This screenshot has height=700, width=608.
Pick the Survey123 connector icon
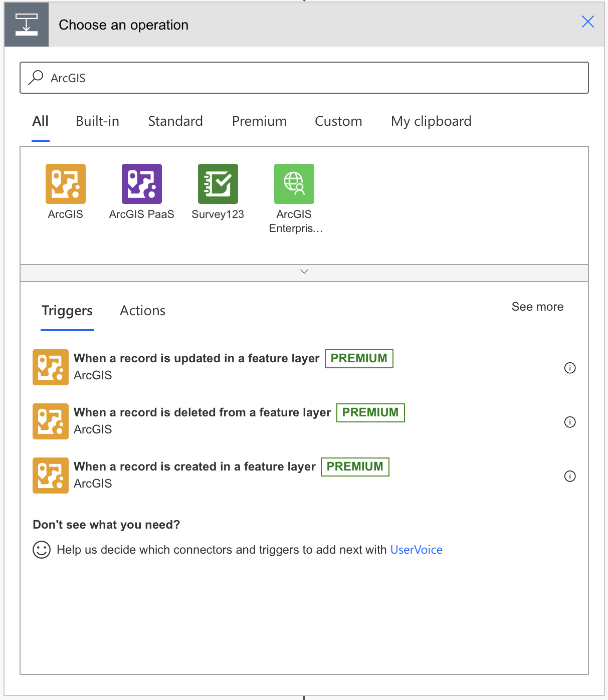218,184
